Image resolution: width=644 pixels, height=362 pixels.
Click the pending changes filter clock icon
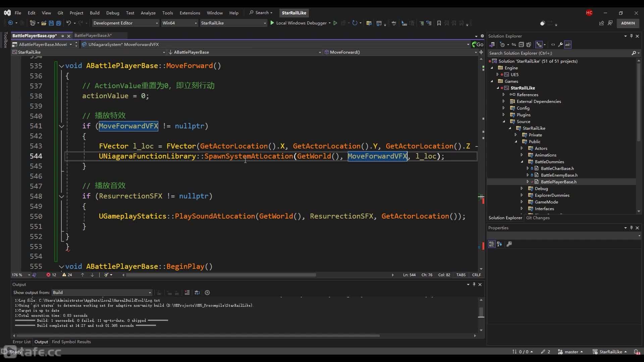click(502, 45)
